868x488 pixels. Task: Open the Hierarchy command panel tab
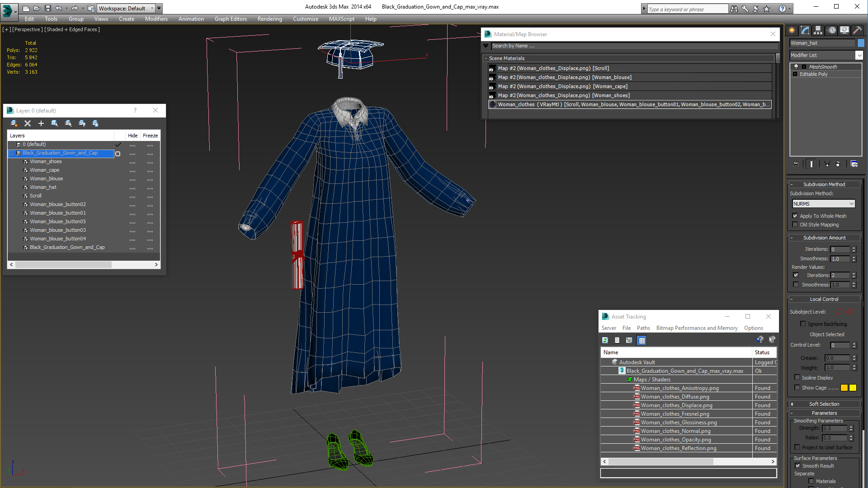pos(818,30)
